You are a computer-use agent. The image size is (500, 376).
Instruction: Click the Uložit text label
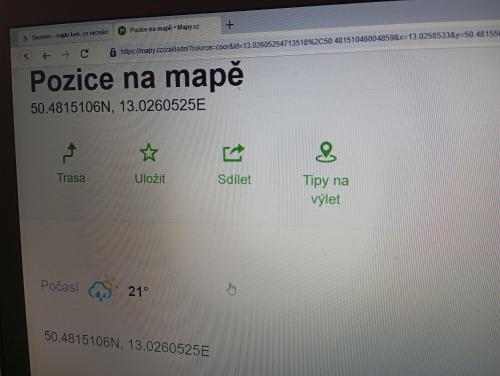pyautogui.click(x=150, y=179)
